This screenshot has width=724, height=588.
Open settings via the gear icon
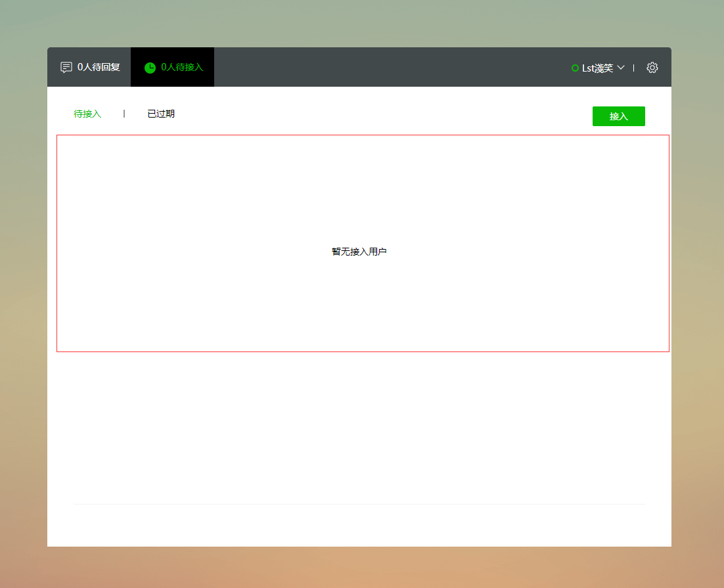tap(652, 68)
